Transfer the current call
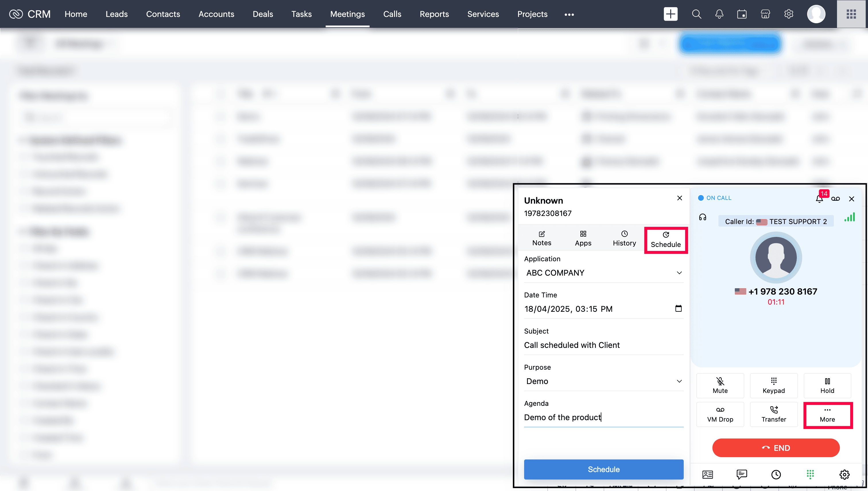The height and width of the screenshot is (491, 868). pos(774,414)
